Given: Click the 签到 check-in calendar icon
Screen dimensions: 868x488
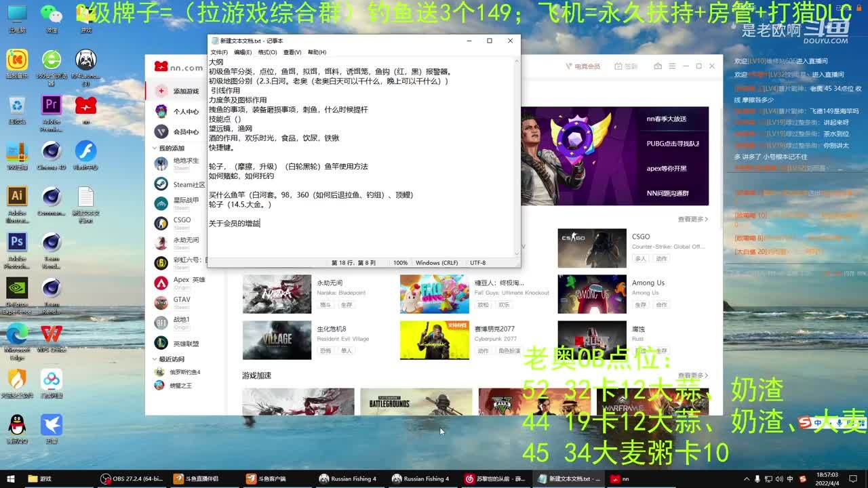Looking at the screenshot, I should pos(618,66).
